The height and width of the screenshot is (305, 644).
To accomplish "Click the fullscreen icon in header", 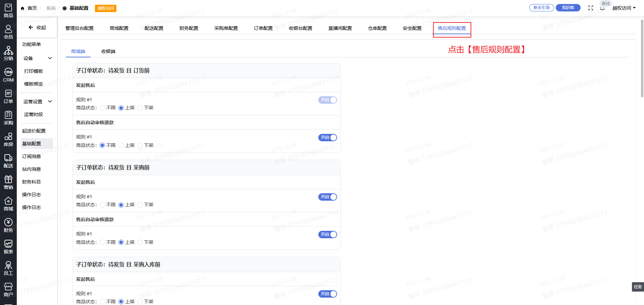I will tap(591, 8).
